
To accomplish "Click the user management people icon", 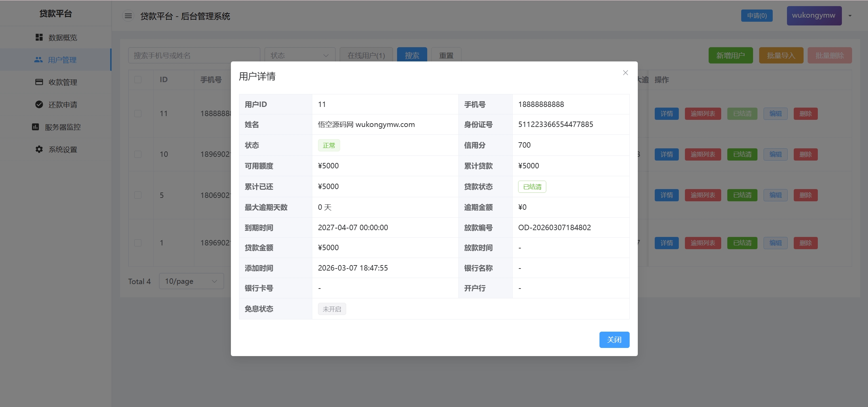I will point(38,60).
